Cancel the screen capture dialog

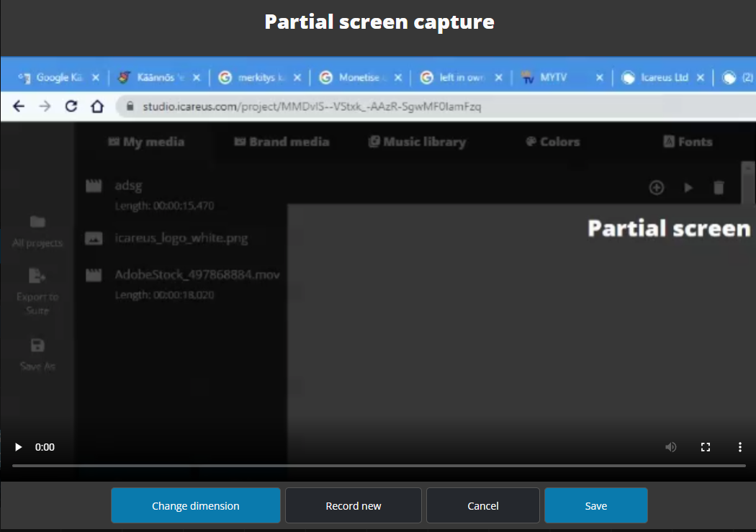coord(482,505)
